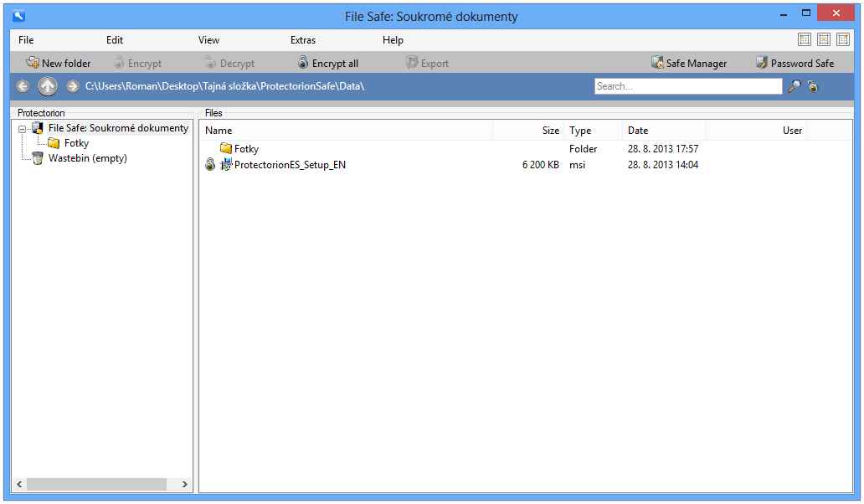Click the New folder toolbar button
The width and height of the screenshot is (864, 504).
(59, 63)
